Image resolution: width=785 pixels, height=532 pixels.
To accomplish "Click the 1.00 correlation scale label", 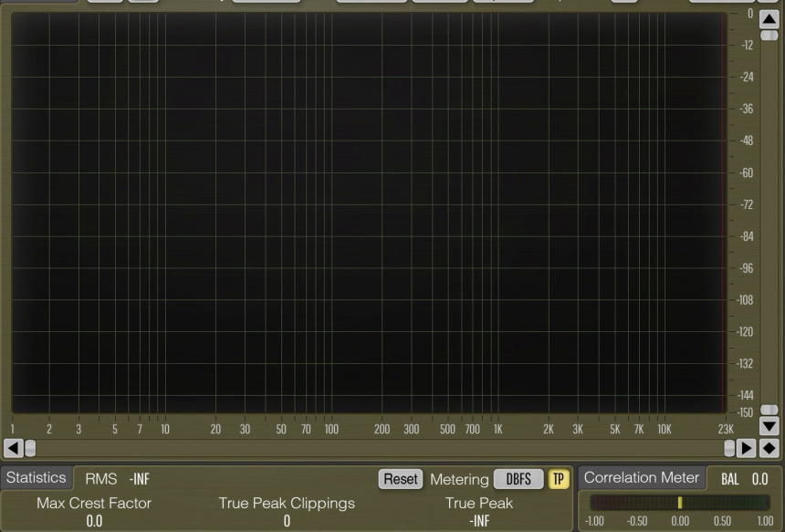I will pyautogui.click(x=765, y=521).
